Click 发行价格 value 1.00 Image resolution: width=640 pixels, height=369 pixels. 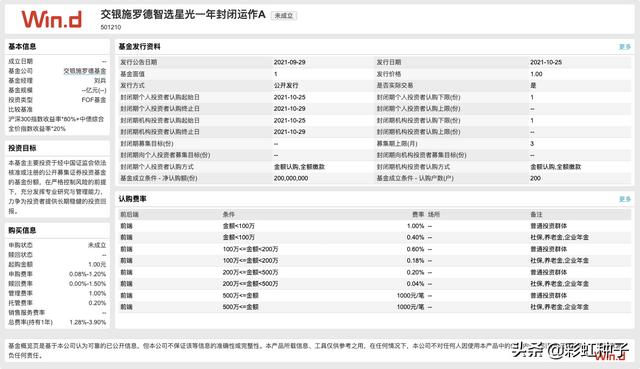[536, 74]
